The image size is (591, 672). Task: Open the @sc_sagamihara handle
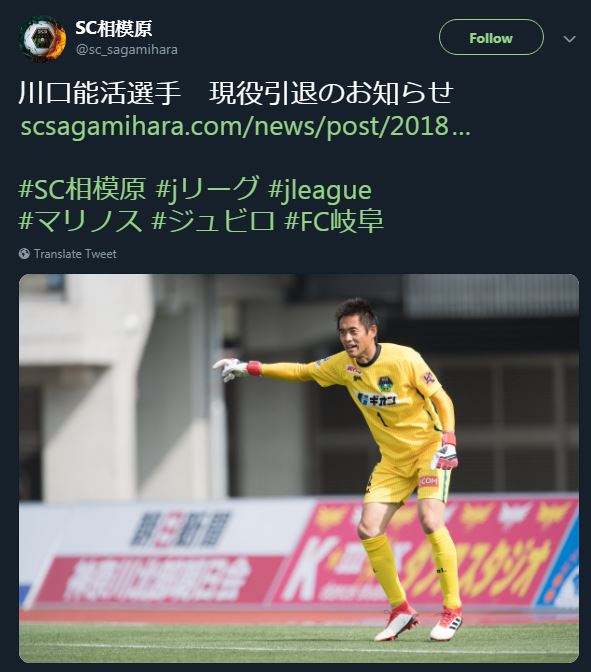click(127, 50)
